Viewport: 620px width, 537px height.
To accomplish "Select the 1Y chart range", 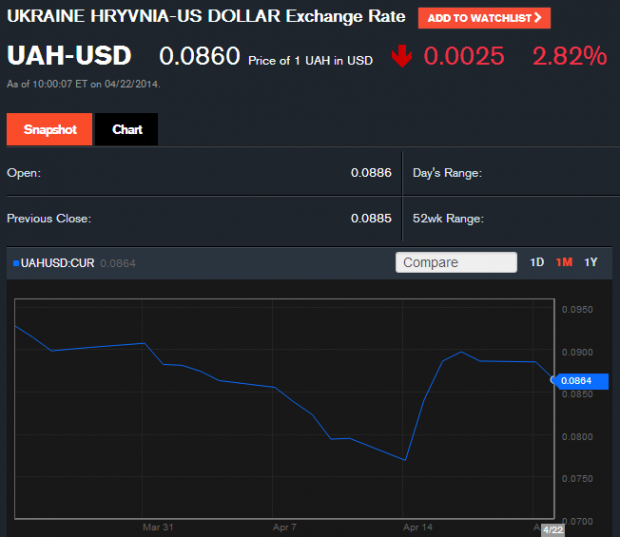I will pyautogui.click(x=591, y=262).
